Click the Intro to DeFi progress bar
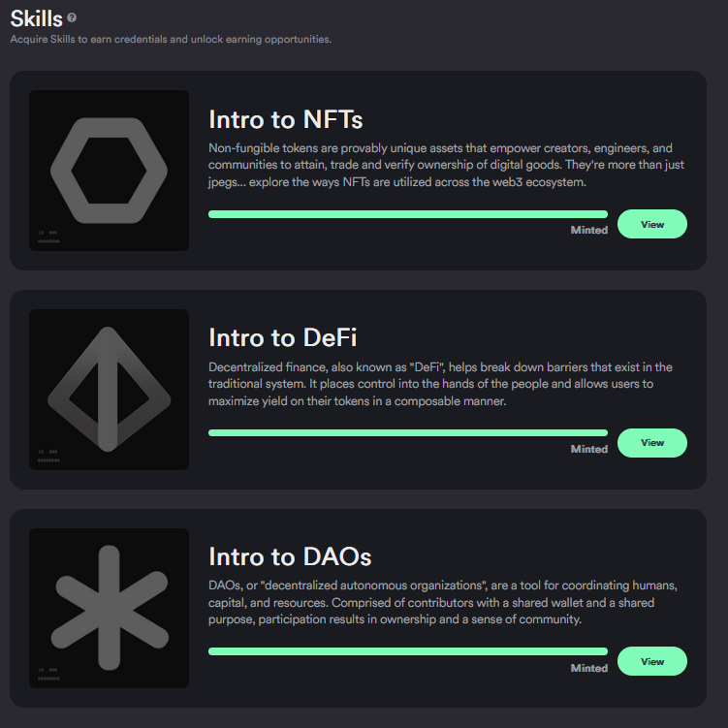Image resolution: width=728 pixels, height=728 pixels. (x=408, y=432)
